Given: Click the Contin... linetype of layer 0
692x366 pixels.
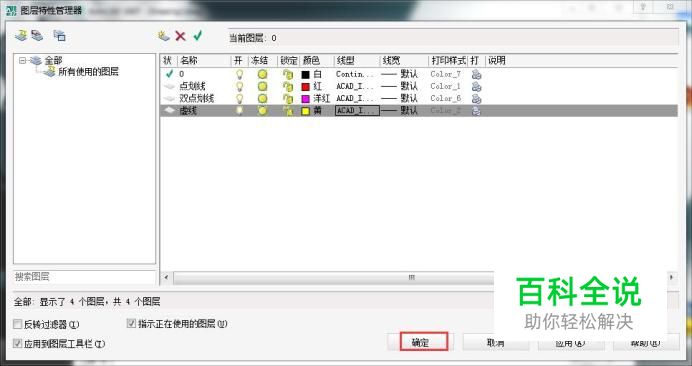Looking at the screenshot, I should click(356, 74).
